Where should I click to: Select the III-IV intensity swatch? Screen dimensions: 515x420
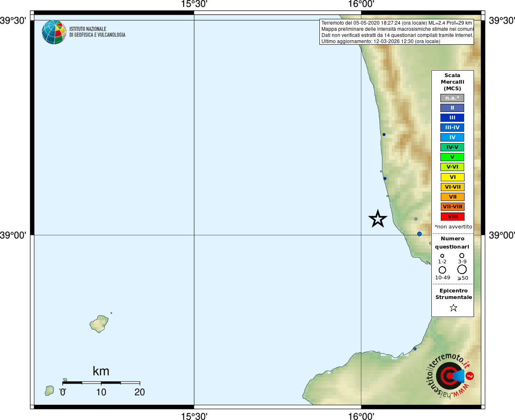(452, 128)
